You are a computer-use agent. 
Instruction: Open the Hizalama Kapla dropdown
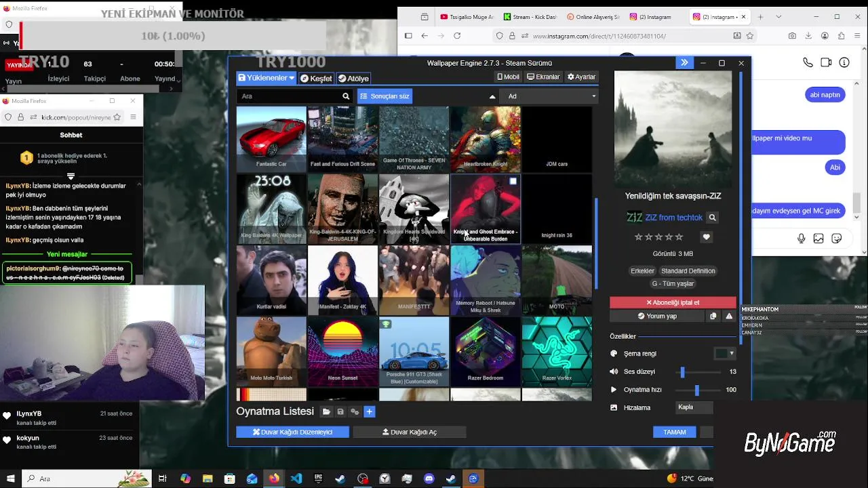tap(695, 407)
